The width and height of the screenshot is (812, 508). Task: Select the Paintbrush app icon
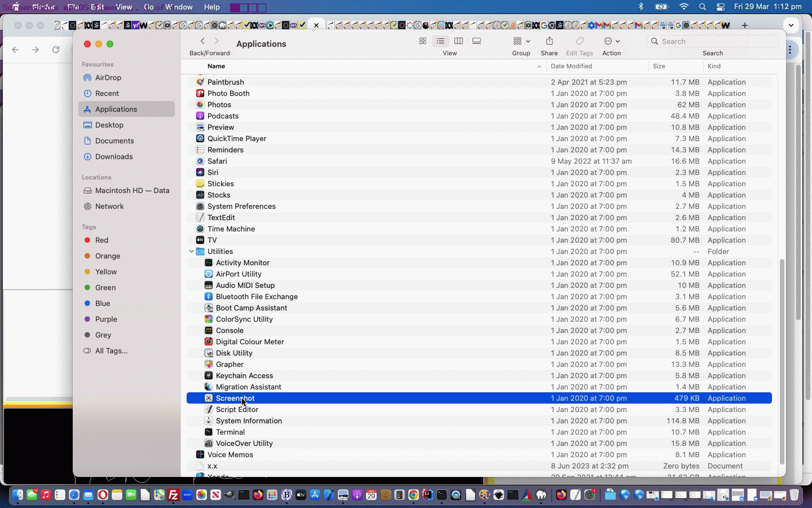(x=200, y=82)
